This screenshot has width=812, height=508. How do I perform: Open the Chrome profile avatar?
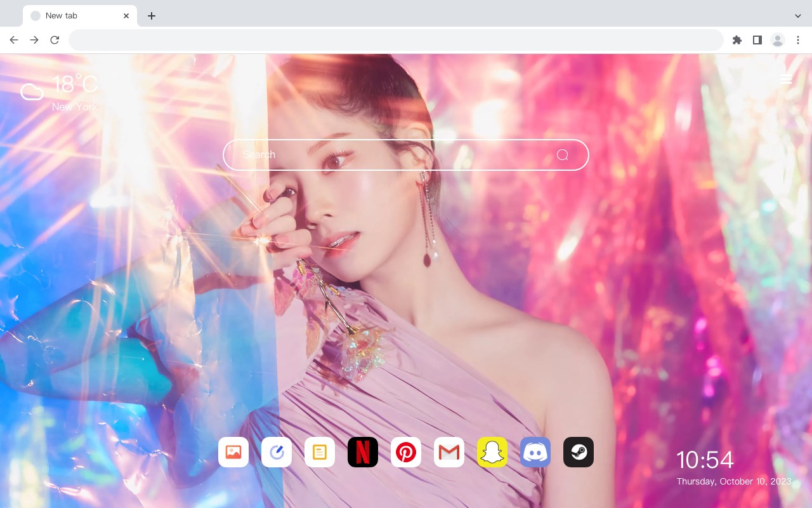tap(778, 40)
